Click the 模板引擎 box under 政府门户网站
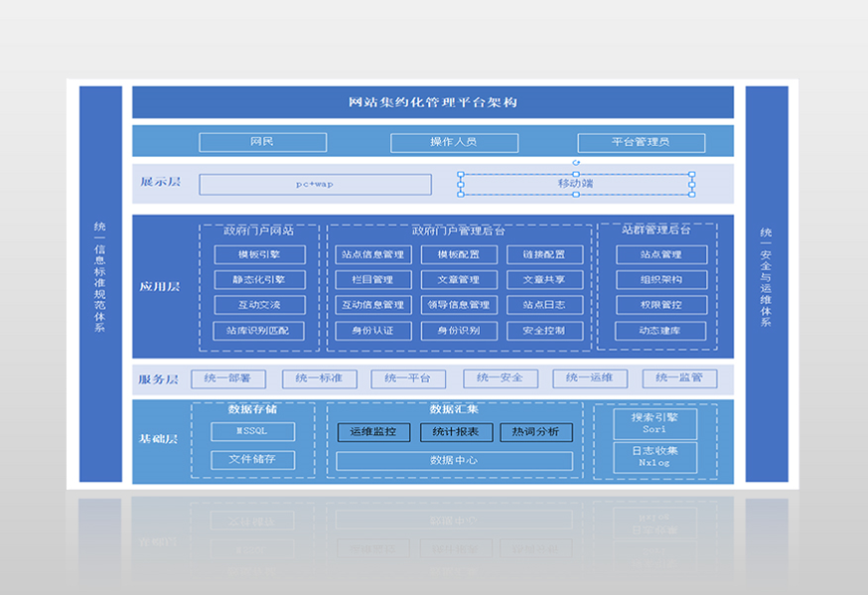The height and width of the screenshot is (595, 868). coord(259,255)
